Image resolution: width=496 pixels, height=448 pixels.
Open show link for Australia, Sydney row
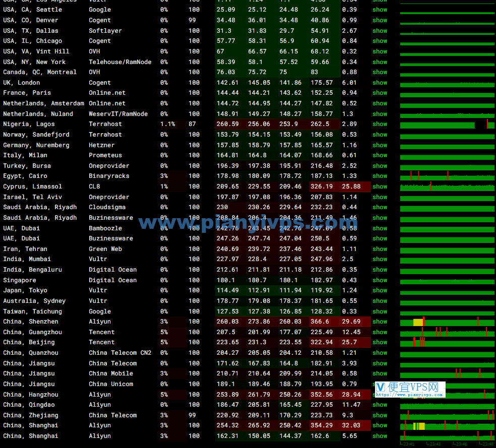[x=380, y=301]
